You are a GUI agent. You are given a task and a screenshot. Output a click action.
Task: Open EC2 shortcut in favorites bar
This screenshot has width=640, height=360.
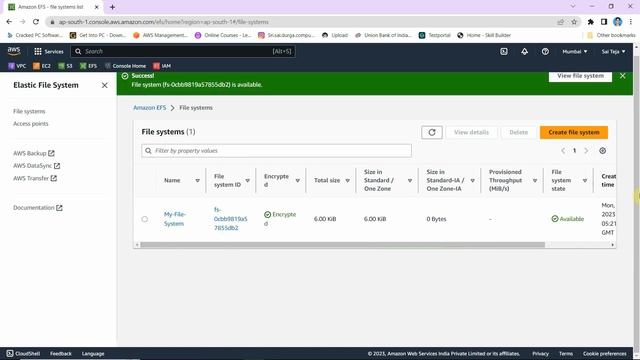(42, 66)
